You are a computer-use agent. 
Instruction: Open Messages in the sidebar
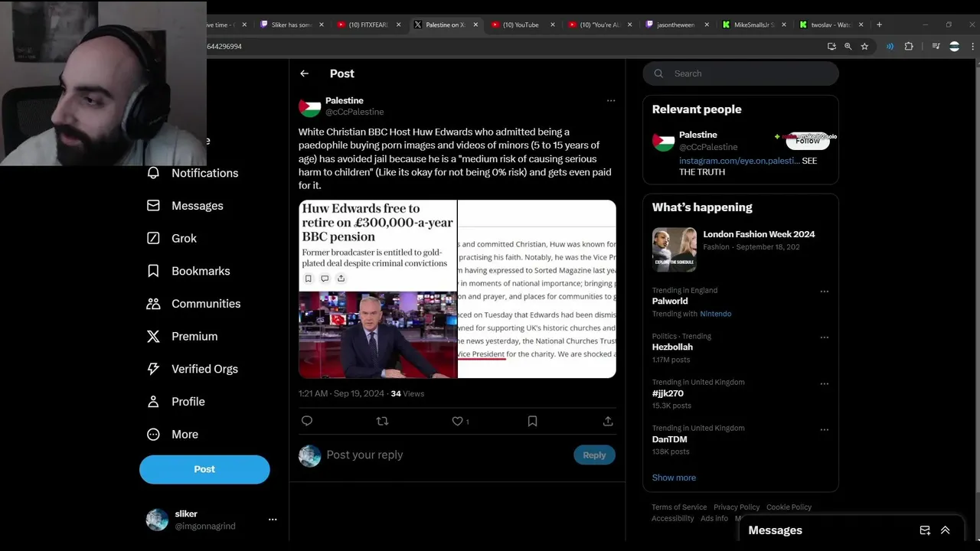pyautogui.click(x=185, y=206)
